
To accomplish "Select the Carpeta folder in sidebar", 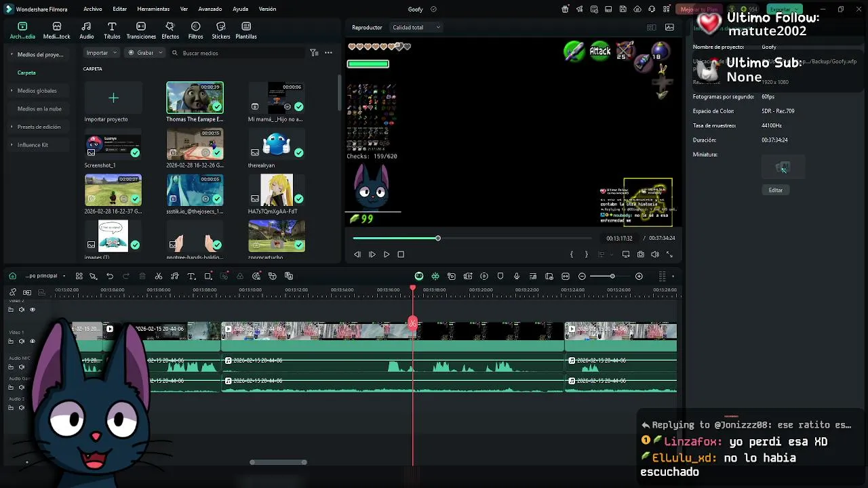I will click(26, 73).
